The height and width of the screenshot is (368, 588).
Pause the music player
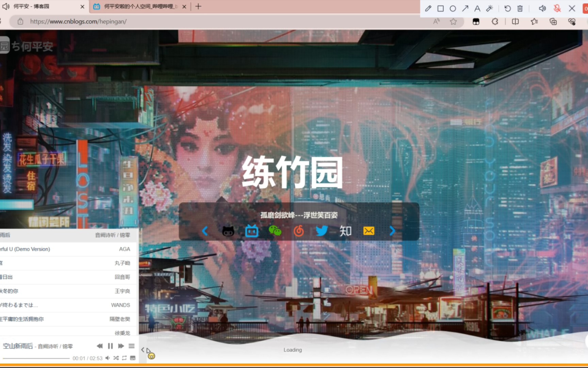tap(110, 346)
